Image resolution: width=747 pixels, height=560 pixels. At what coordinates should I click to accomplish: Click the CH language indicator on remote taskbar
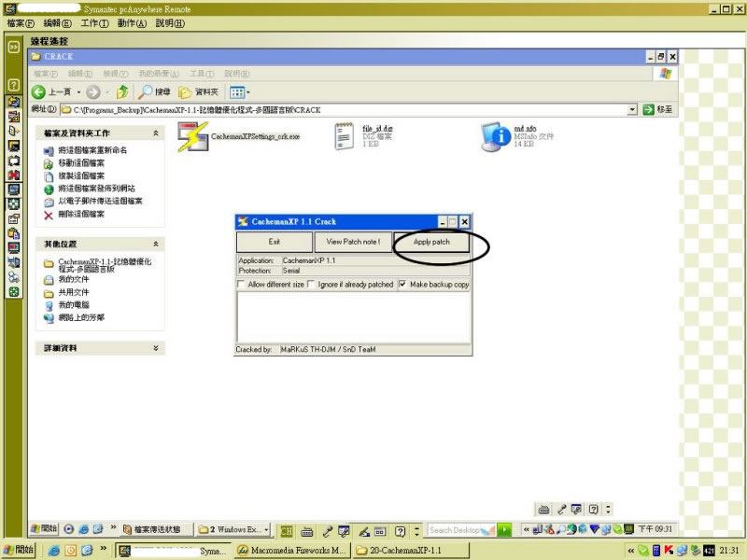coord(287,530)
